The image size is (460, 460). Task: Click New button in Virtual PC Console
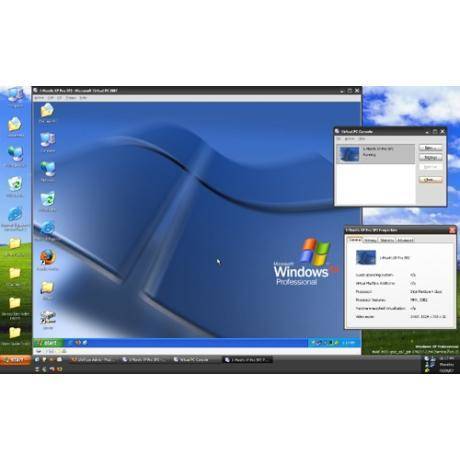430,148
